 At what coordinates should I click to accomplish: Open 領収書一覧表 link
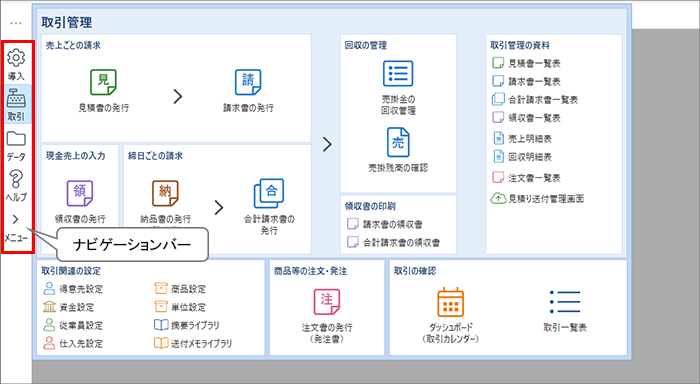[x=526, y=118]
